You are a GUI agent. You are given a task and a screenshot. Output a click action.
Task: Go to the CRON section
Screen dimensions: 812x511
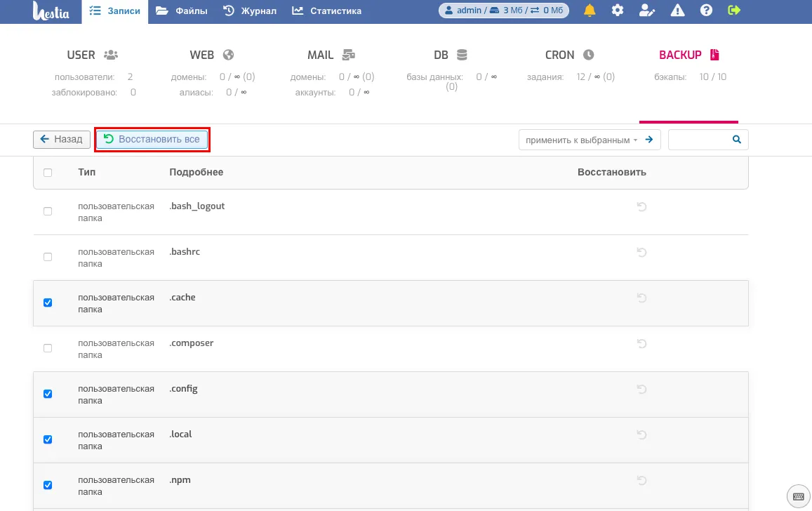[560, 55]
